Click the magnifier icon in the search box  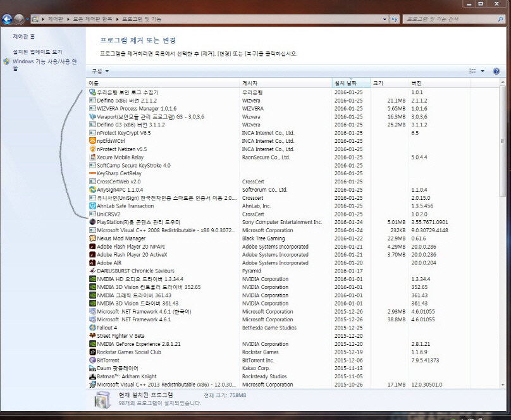pos(500,19)
